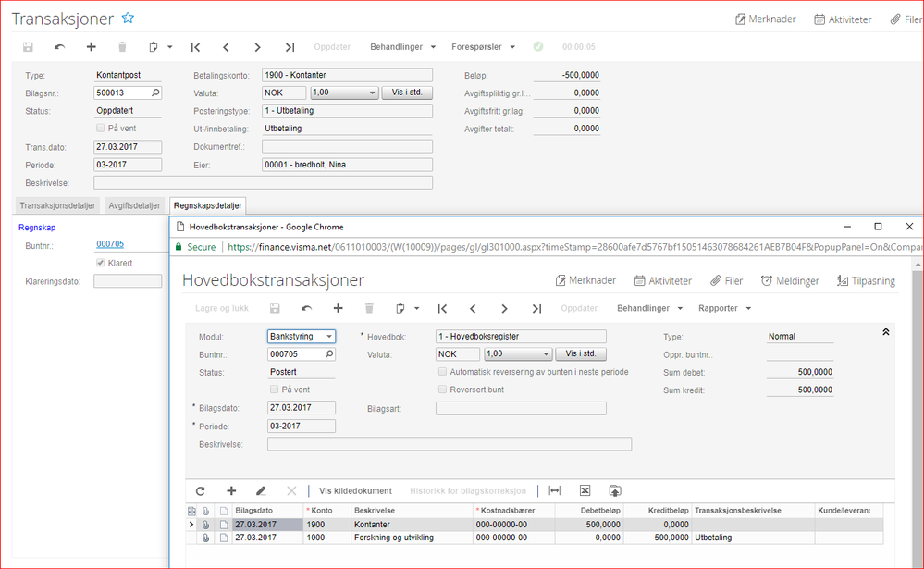Click Beskrivelse field in Transaksjoner form
Screen dimensions: 924x569
coord(263,183)
